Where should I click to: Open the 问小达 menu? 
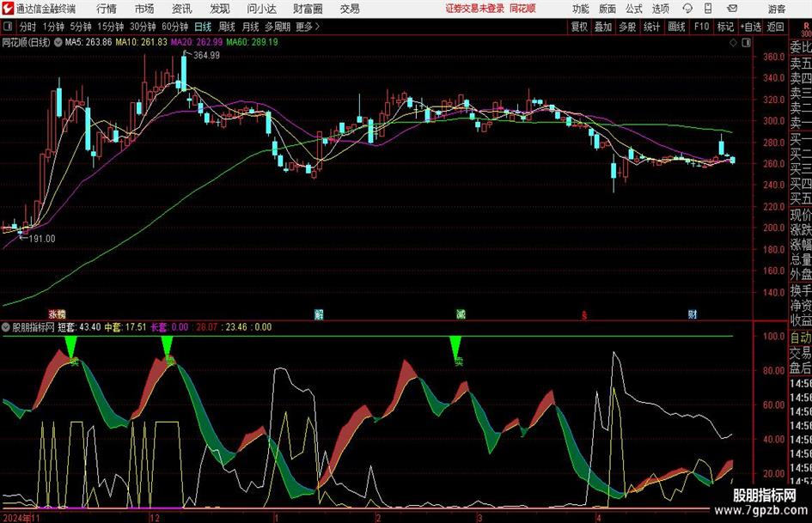point(261,9)
